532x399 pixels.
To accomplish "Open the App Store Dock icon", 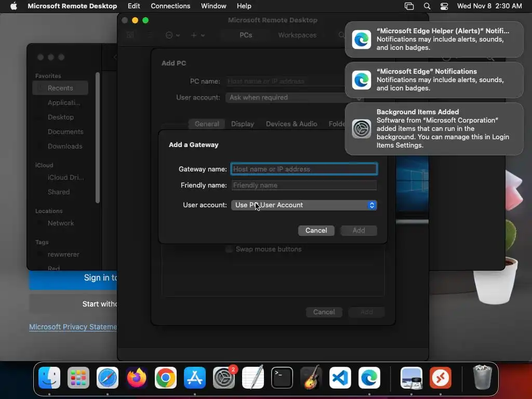I will [195, 377].
